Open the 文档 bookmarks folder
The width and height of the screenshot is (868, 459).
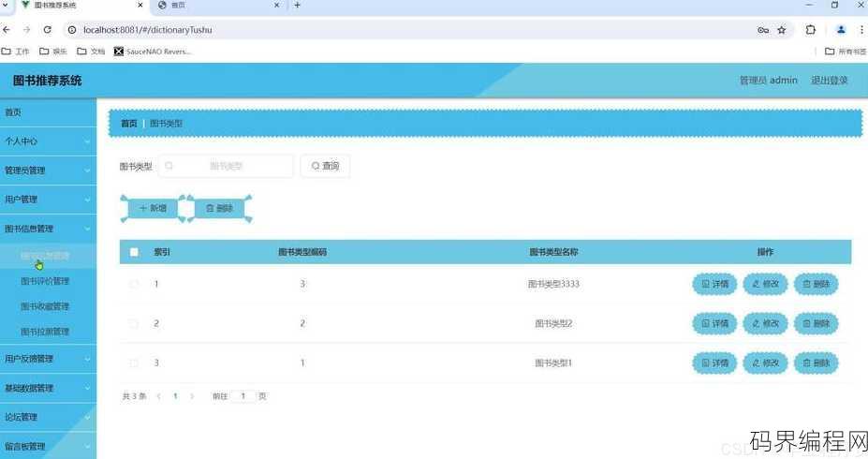click(x=91, y=52)
